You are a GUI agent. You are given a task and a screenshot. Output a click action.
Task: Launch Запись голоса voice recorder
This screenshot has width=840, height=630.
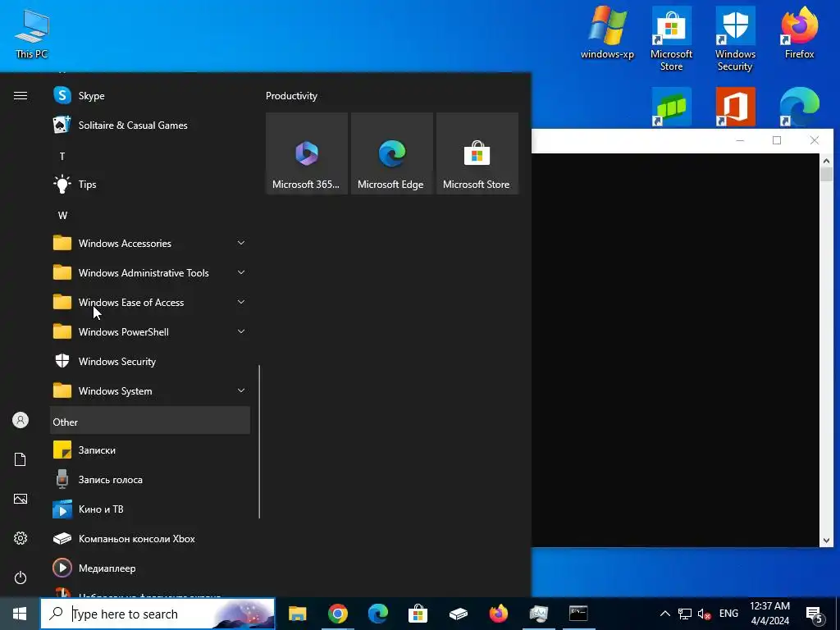pos(150,479)
